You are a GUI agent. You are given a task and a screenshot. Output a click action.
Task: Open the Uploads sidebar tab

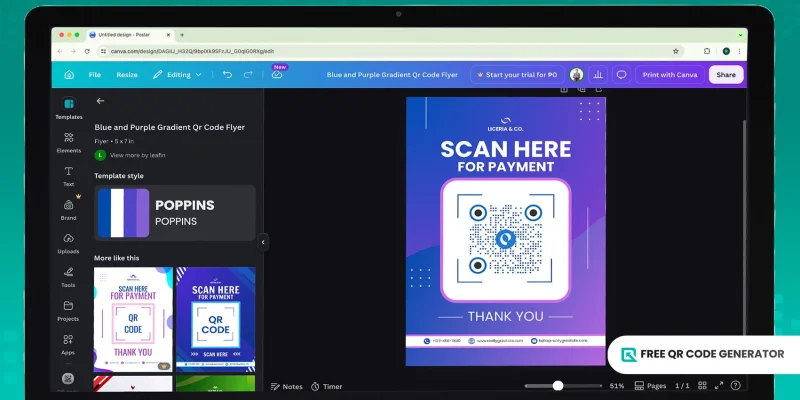tap(69, 243)
